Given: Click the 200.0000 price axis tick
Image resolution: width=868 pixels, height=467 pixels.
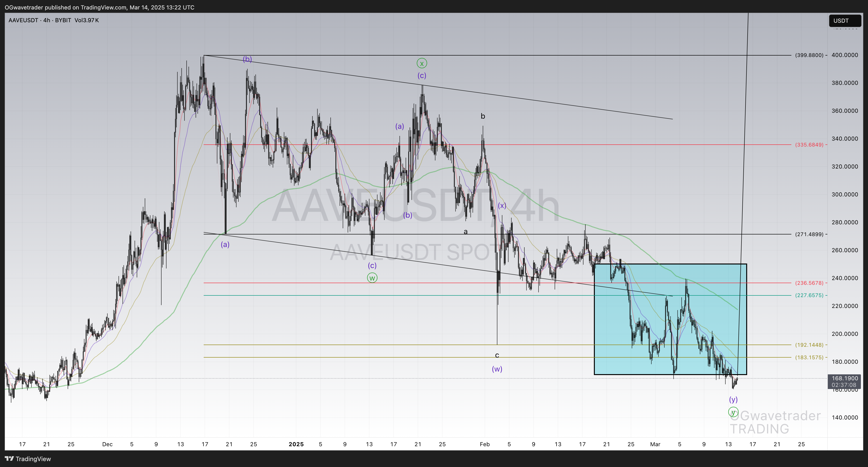Looking at the screenshot, I should pyautogui.click(x=845, y=334).
